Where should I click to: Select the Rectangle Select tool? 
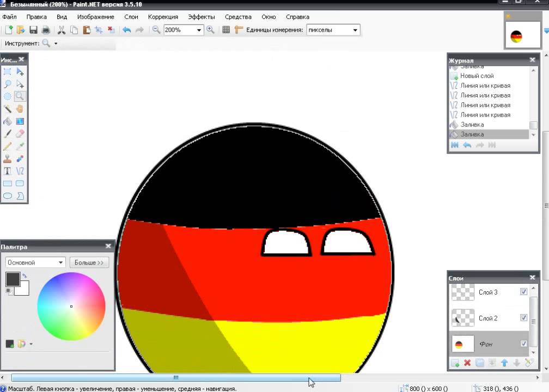[8, 72]
